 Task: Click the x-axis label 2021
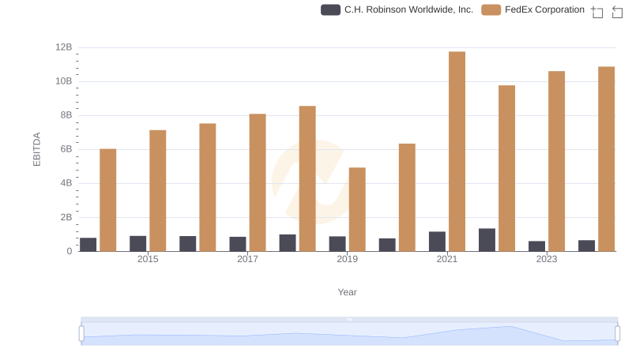tap(447, 259)
